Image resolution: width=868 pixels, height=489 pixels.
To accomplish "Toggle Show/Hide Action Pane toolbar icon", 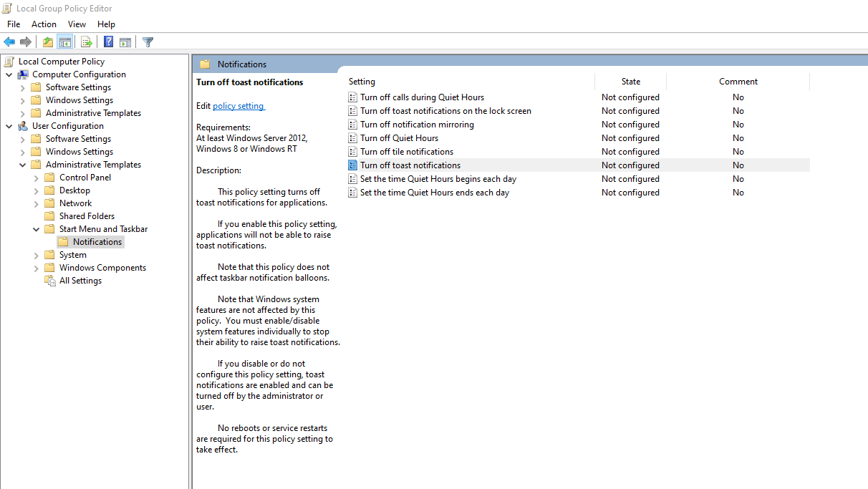I will [125, 42].
